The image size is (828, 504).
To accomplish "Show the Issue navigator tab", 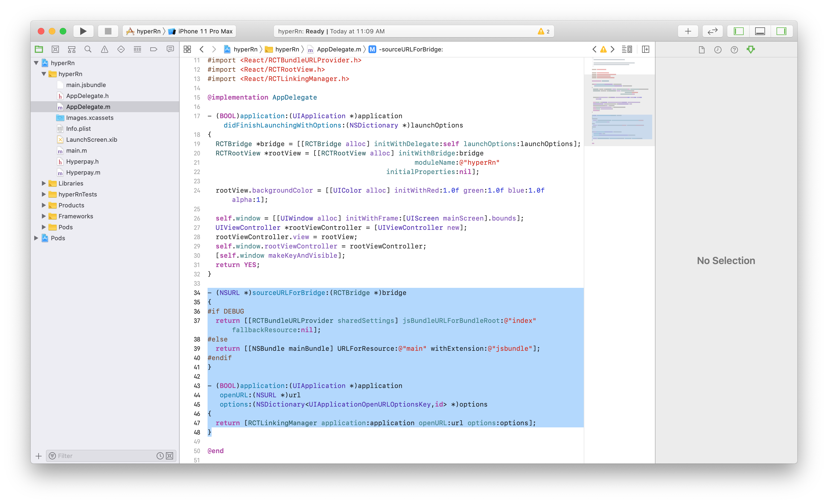I will click(105, 49).
